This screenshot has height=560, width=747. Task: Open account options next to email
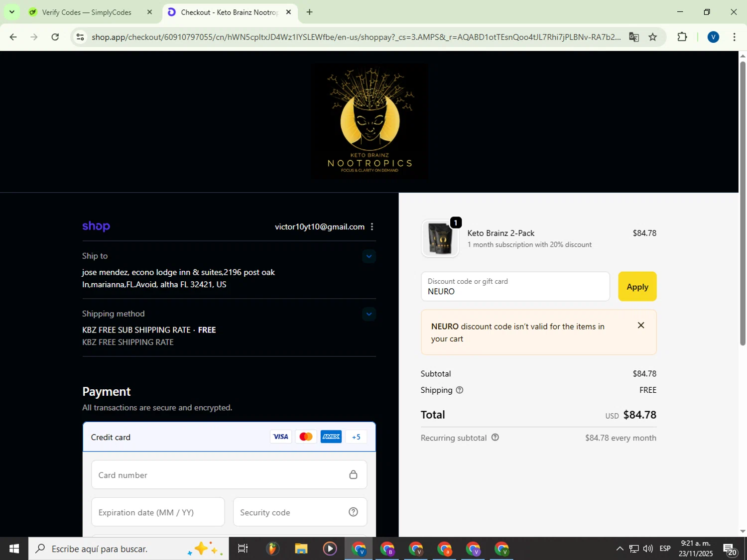(x=372, y=226)
